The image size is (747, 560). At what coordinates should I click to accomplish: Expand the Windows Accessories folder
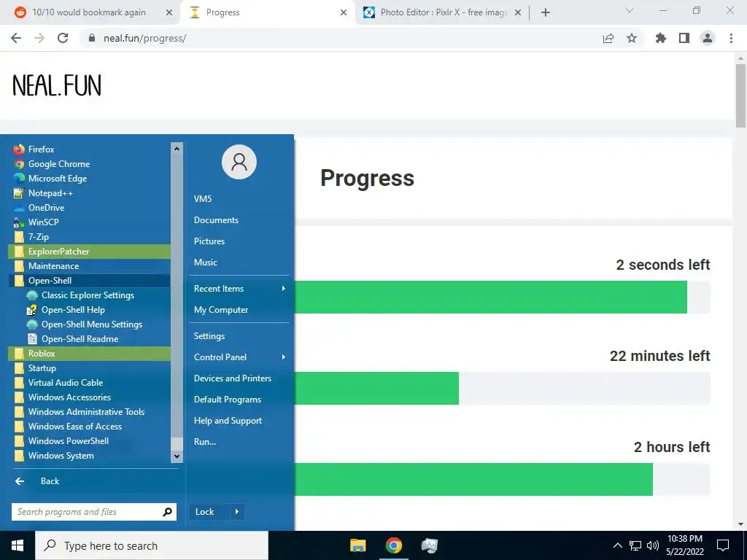(x=89, y=397)
